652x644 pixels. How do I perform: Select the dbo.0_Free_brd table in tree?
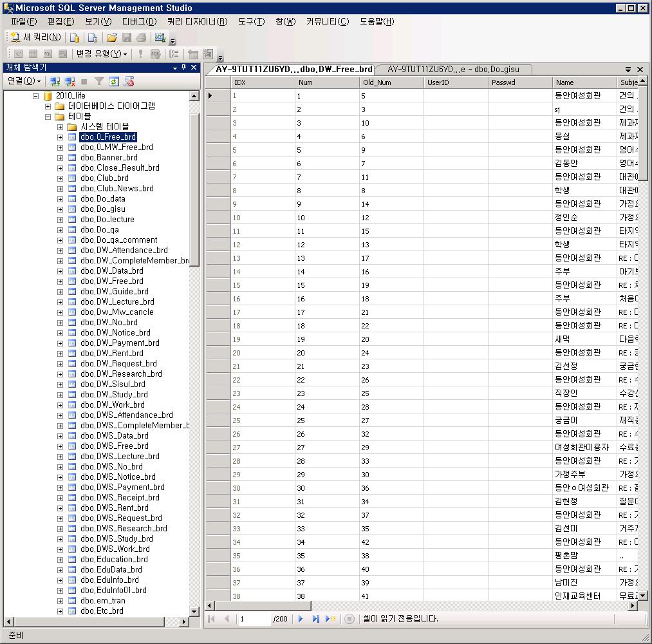pyautogui.click(x=108, y=137)
